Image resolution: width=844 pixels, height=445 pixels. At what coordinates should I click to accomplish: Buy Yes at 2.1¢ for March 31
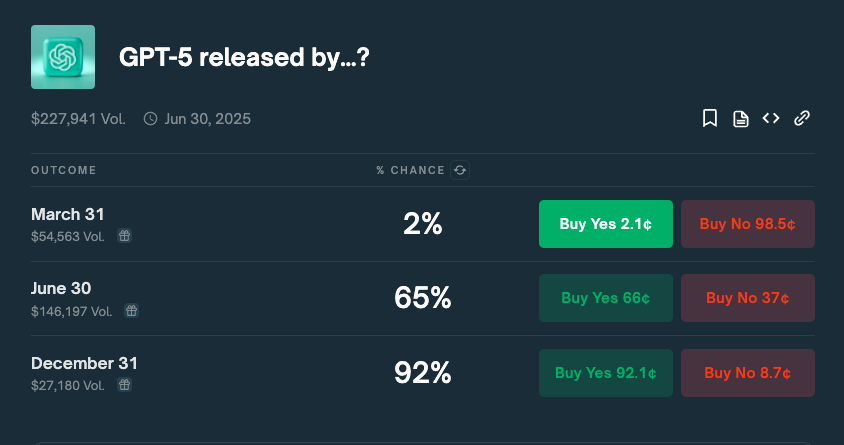point(606,224)
